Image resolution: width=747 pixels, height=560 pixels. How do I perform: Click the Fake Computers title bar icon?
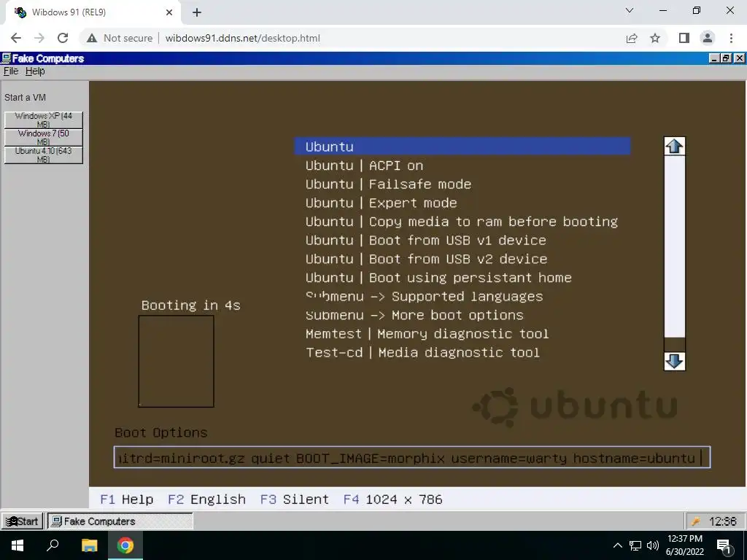click(6, 58)
